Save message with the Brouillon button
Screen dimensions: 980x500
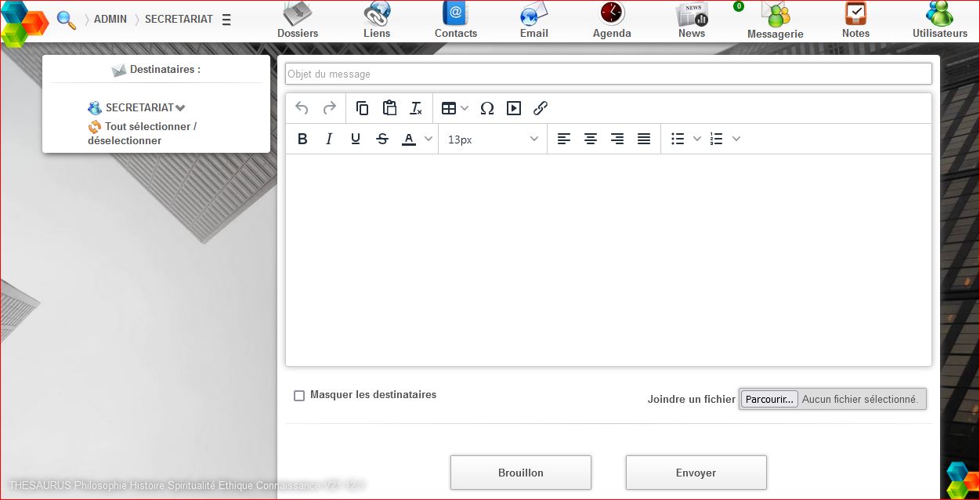pyautogui.click(x=520, y=473)
